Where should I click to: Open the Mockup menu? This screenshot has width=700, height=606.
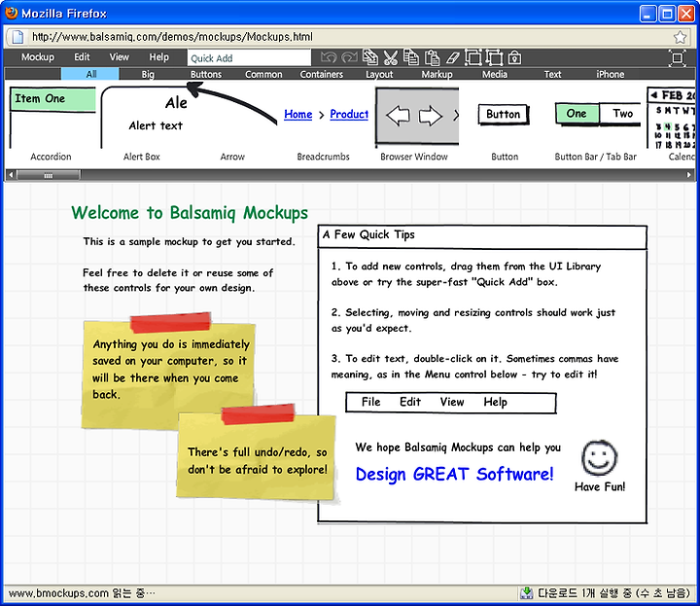click(x=38, y=57)
